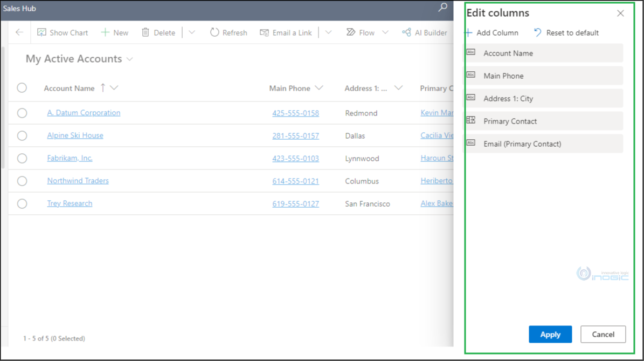Click the search magnifier icon

point(443,8)
